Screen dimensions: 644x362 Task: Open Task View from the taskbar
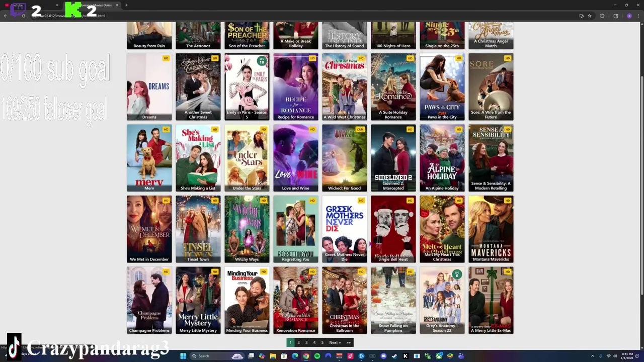[251, 356]
